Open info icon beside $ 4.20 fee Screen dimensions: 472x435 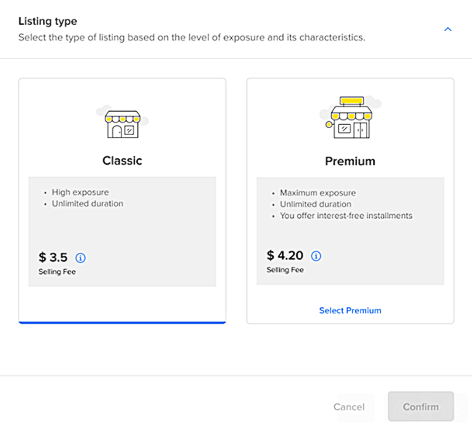tap(316, 256)
